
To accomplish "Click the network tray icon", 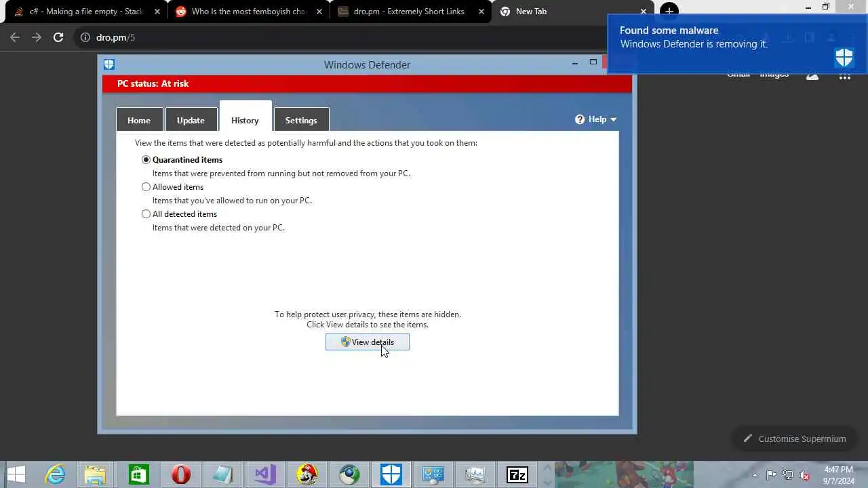I will tap(788, 475).
